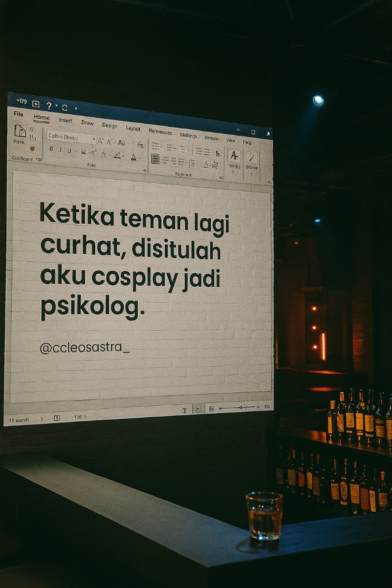
Task: Select the Home ribbon tab
Action: coord(41,117)
